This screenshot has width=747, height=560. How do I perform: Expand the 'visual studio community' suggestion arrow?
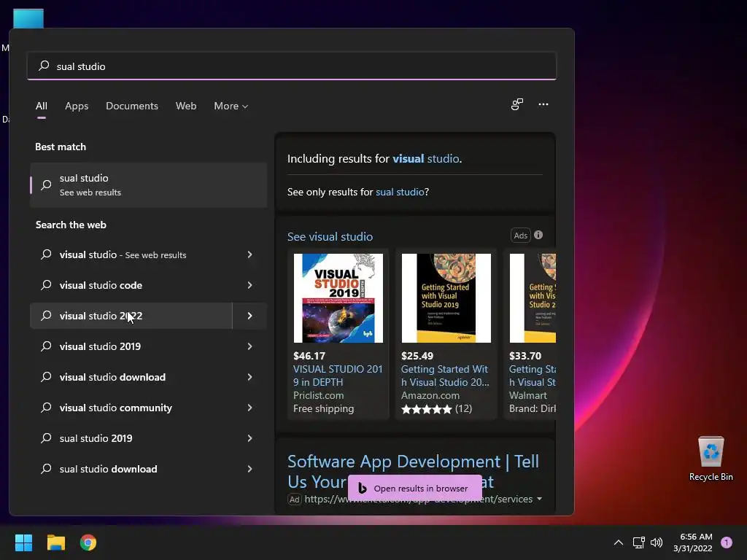[x=249, y=408]
